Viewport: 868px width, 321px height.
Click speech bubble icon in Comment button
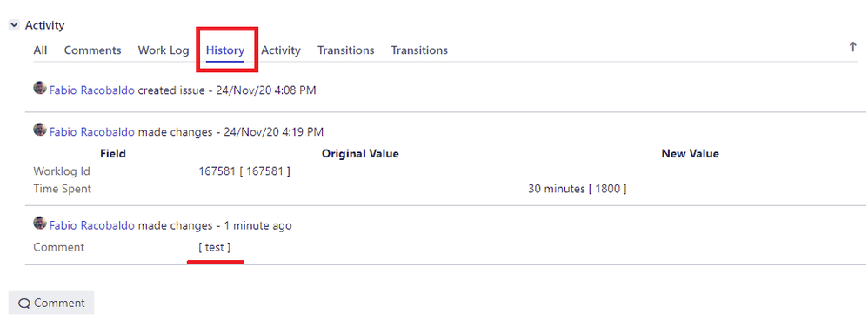point(23,304)
